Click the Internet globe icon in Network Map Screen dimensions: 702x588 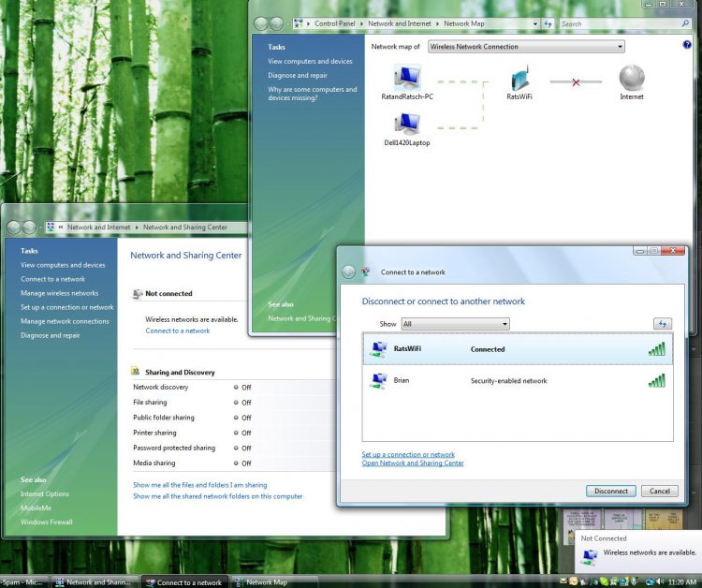coord(632,78)
